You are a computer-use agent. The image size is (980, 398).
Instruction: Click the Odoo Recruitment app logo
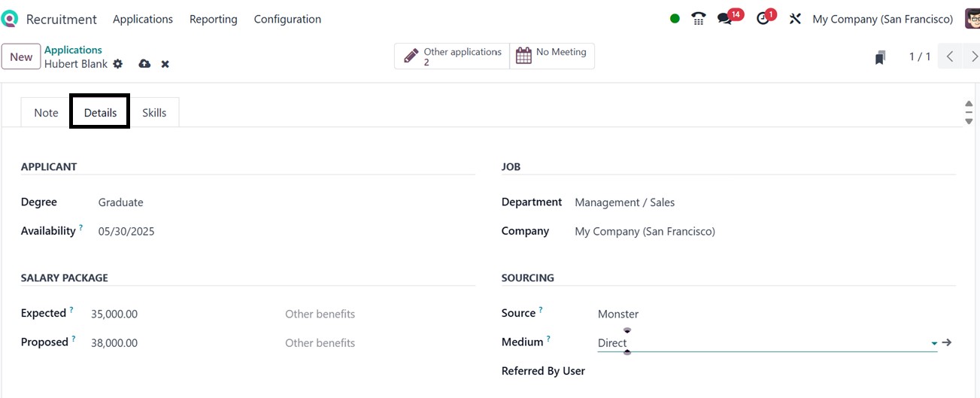point(10,19)
